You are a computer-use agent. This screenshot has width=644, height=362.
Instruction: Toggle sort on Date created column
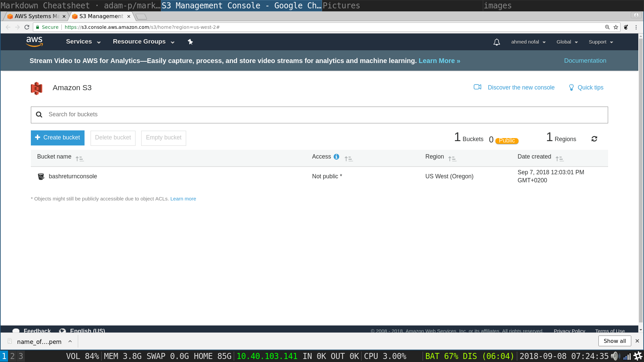pyautogui.click(x=559, y=159)
